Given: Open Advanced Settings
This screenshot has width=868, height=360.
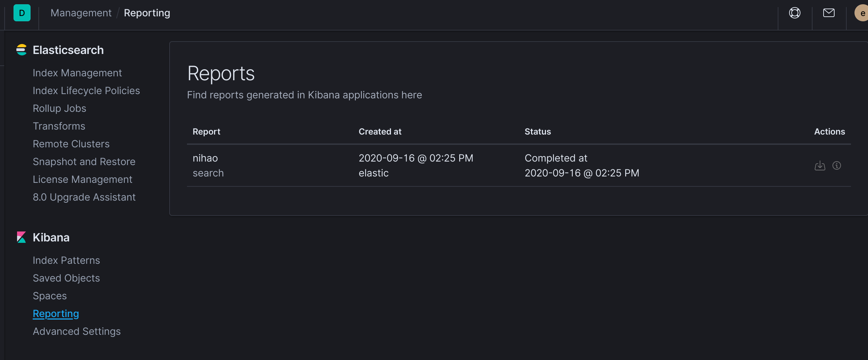Looking at the screenshot, I should click(76, 331).
